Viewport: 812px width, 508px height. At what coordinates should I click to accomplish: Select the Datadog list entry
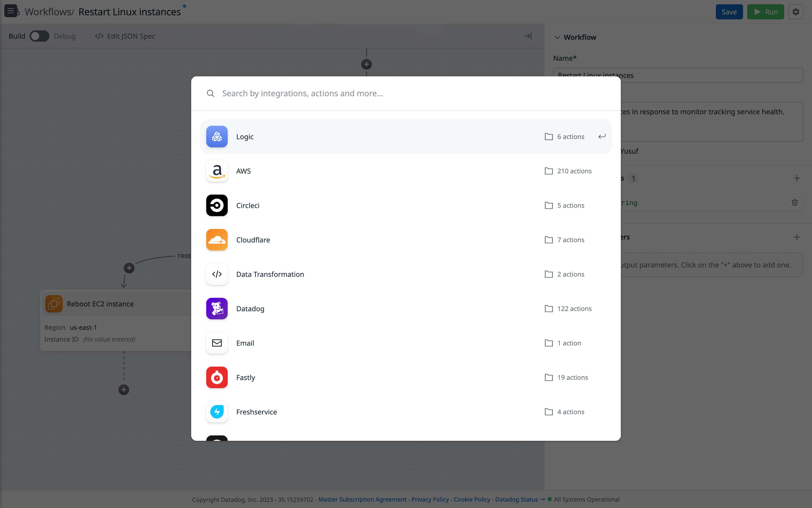406,309
